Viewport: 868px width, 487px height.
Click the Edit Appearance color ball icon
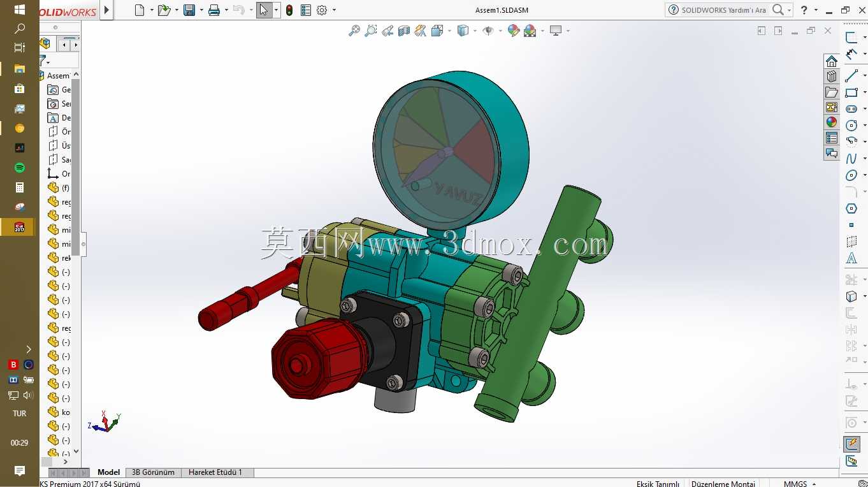(x=514, y=31)
